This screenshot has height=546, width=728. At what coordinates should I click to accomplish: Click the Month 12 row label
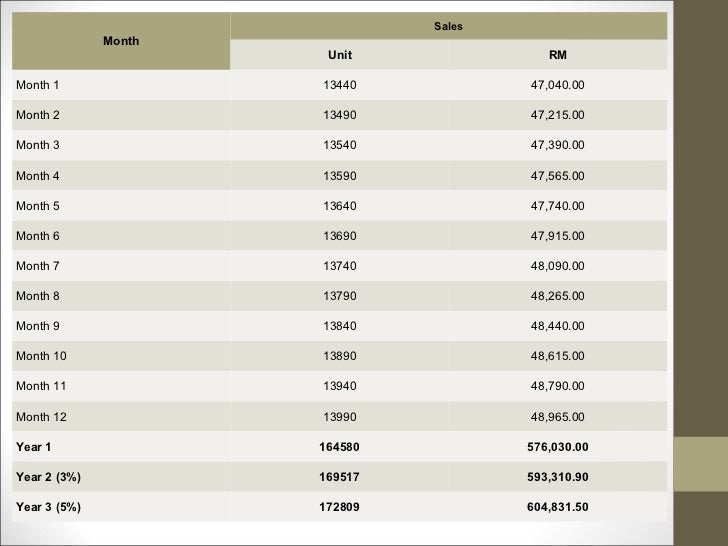(41, 417)
